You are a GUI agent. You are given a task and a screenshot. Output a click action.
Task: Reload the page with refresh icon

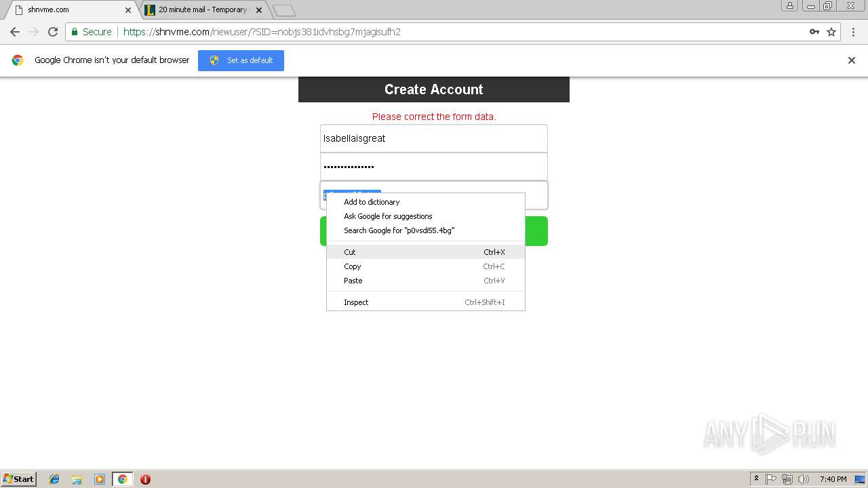tap(53, 32)
